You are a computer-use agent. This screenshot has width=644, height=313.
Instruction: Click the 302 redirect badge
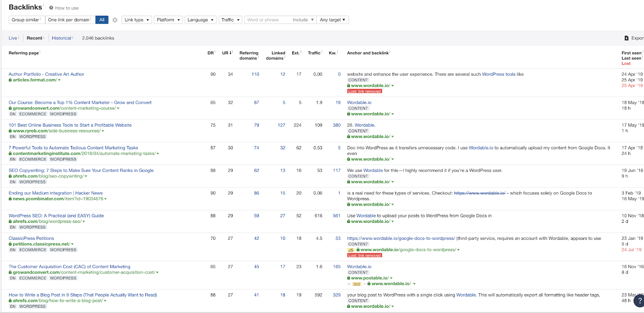[357, 284]
